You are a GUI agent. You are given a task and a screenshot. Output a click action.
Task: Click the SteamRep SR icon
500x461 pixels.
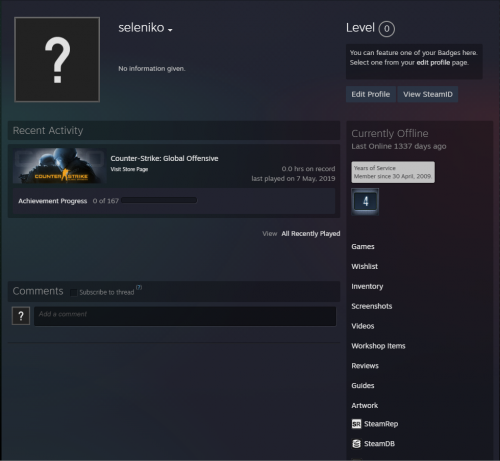tap(356, 424)
